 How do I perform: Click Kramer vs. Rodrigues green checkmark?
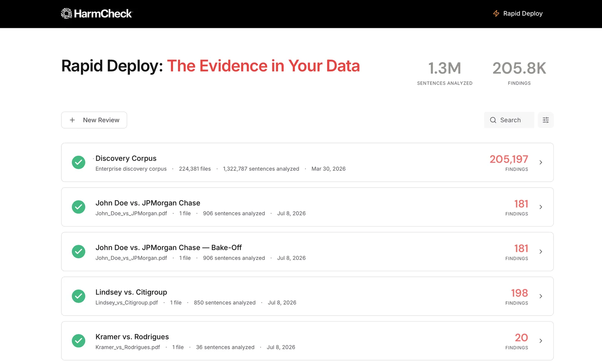pyautogui.click(x=79, y=341)
